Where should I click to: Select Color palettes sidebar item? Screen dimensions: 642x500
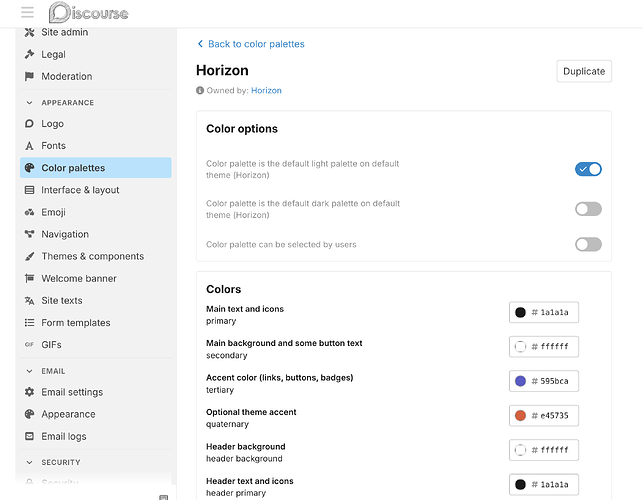coord(95,167)
